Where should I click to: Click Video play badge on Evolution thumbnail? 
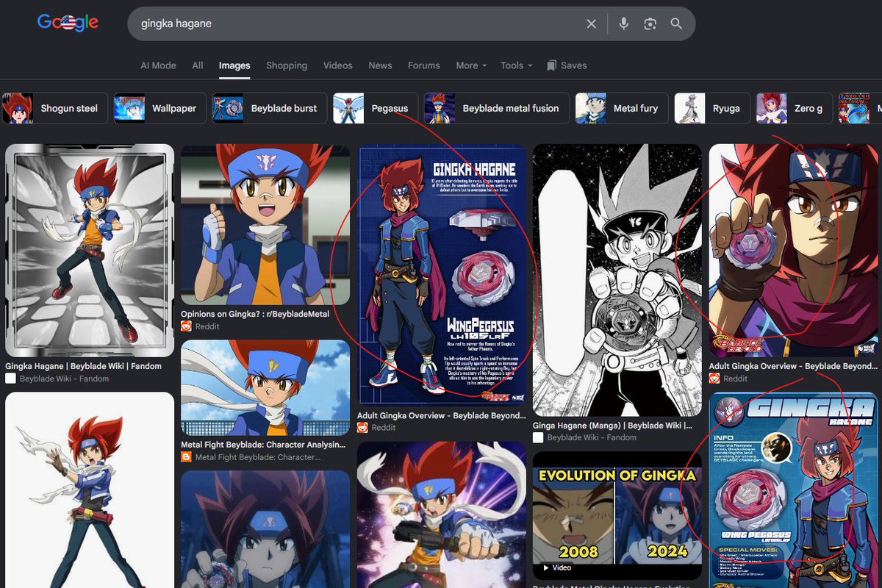pos(556,567)
